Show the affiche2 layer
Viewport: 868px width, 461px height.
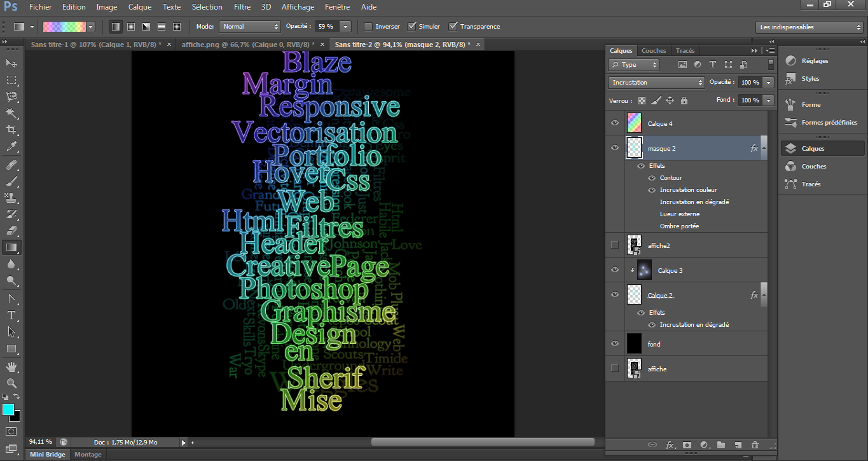click(615, 245)
